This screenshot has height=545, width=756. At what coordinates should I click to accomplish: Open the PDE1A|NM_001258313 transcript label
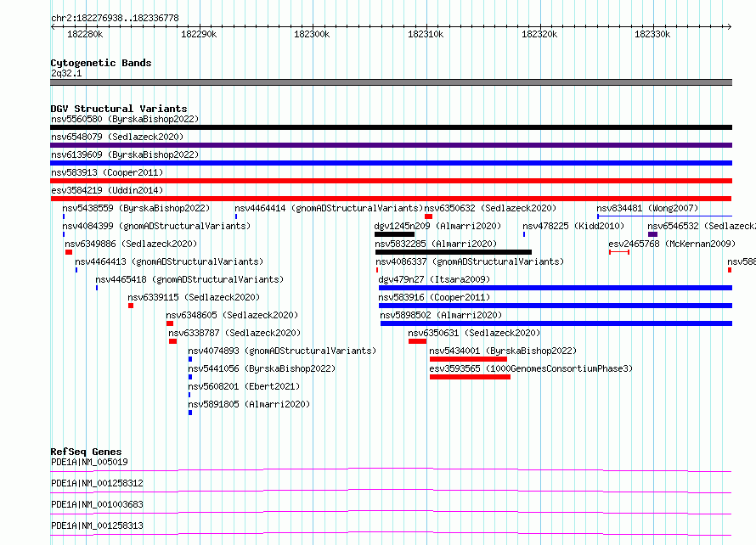point(97,525)
